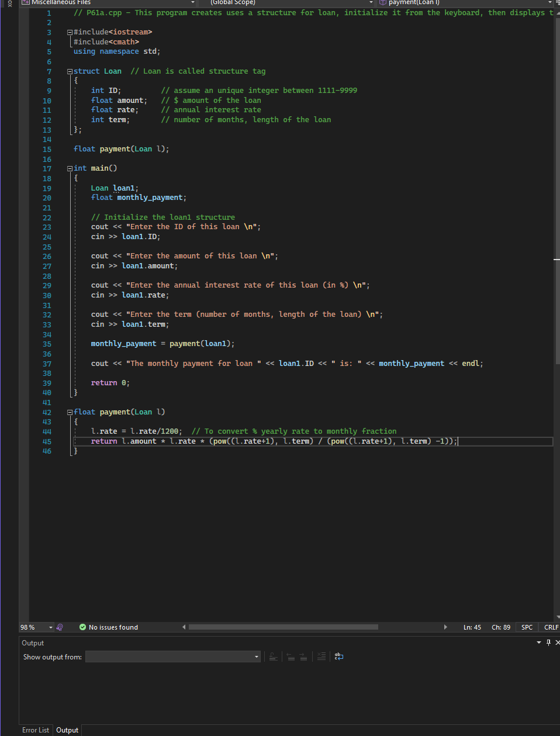Collapse the float payment function definition

(x=70, y=412)
